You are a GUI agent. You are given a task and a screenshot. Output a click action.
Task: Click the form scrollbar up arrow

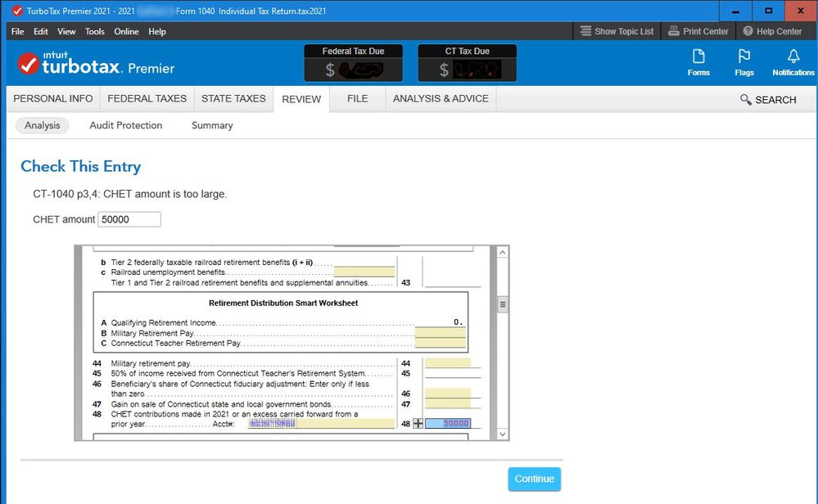pyautogui.click(x=503, y=252)
